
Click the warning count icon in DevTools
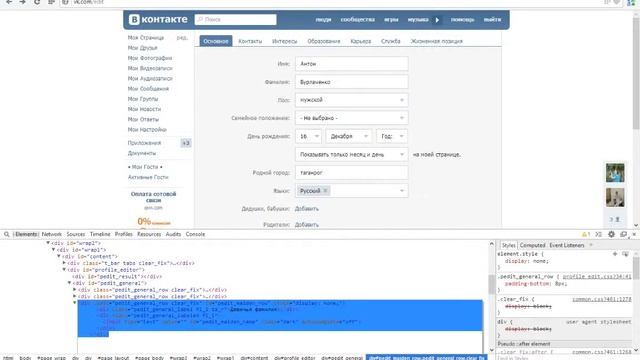coord(586,234)
